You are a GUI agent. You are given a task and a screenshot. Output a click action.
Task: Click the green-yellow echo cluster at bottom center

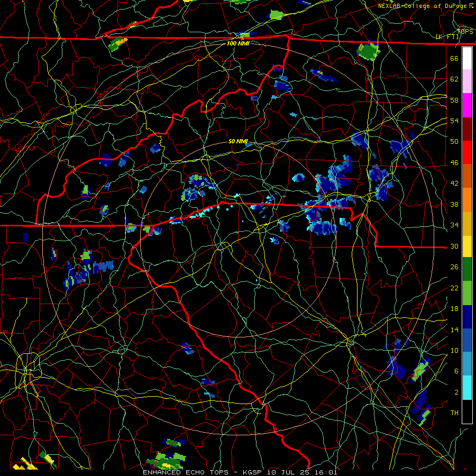[x=167, y=460]
